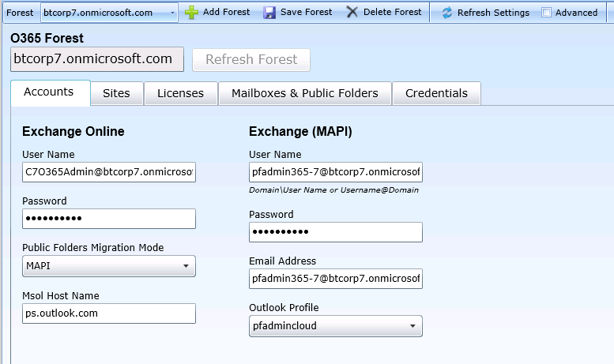Image resolution: width=614 pixels, height=364 pixels.
Task: Click the Outlook Profile label
Action: [284, 308]
